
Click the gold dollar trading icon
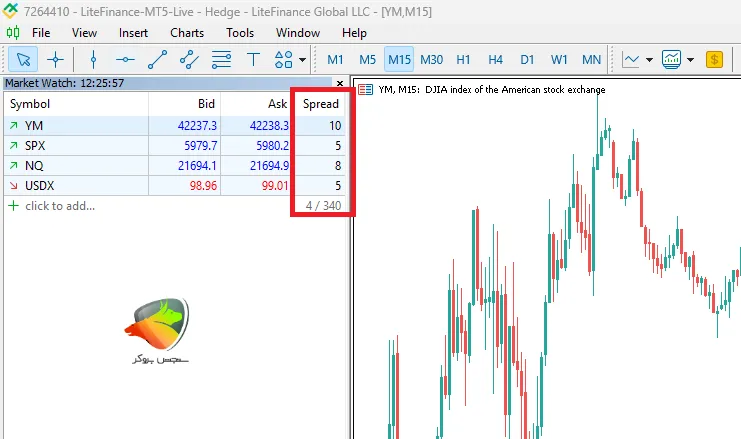coord(714,60)
